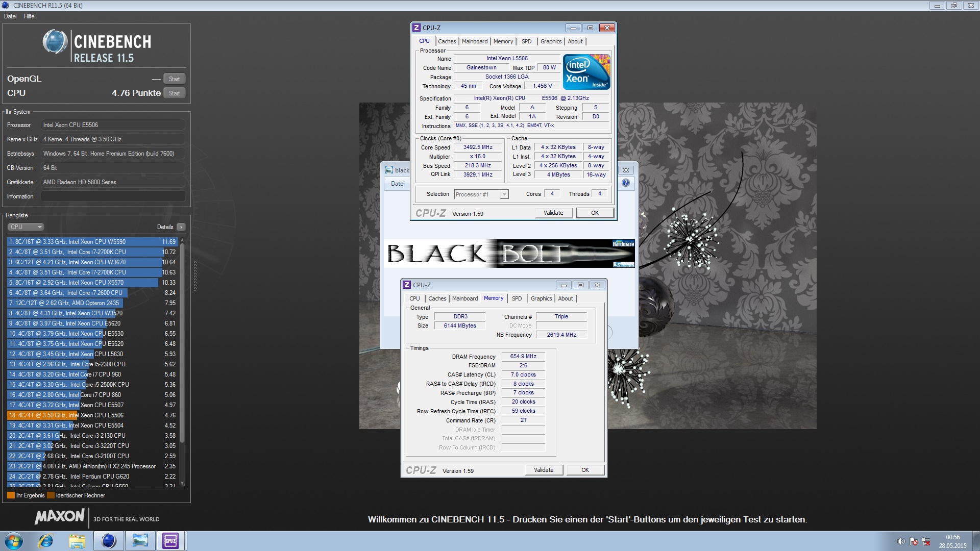Launch Internet Explorer from the taskbar
This screenshot has height=551, width=980.
point(45,541)
